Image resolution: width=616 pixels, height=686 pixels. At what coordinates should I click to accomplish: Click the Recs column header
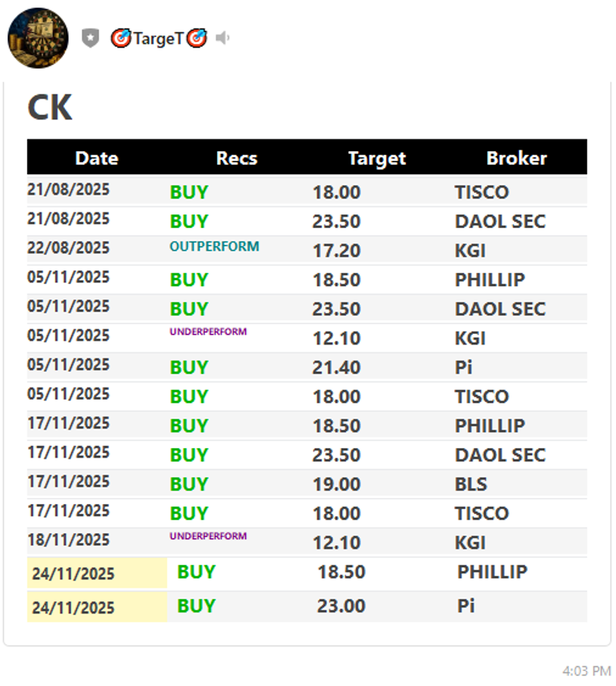point(237,158)
